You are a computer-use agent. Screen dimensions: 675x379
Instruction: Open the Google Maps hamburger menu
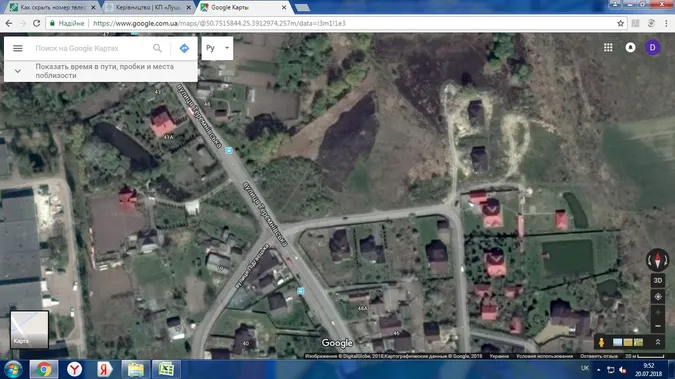(x=18, y=48)
